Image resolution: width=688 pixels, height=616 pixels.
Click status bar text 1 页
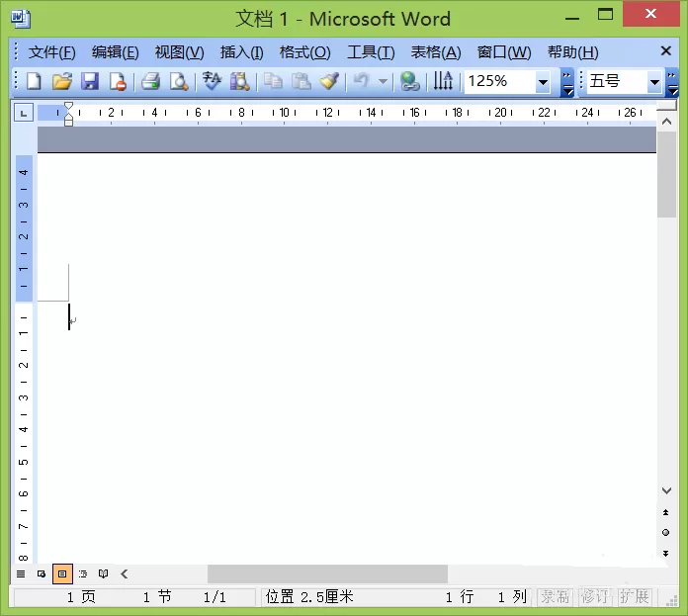coord(81,596)
